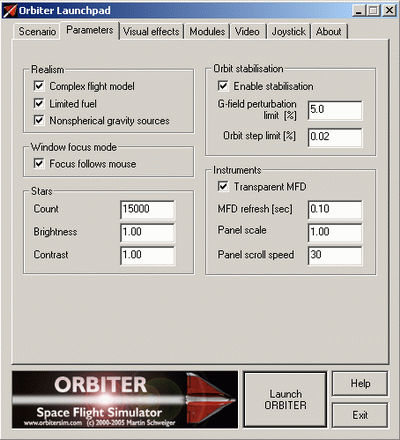Open Help from the bottom button
400x440 pixels.
(x=360, y=383)
